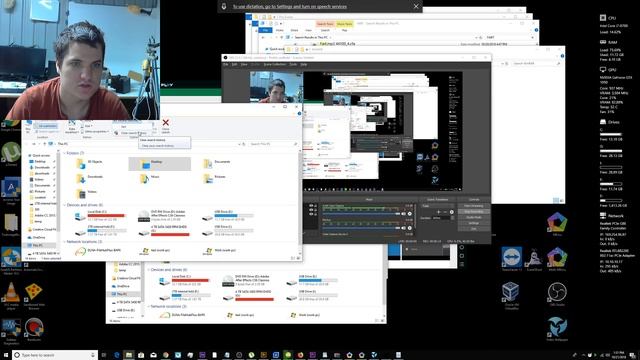The height and width of the screenshot is (360, 640).
Task: Open OBS File menu
Action: click(x=226, y=64)
